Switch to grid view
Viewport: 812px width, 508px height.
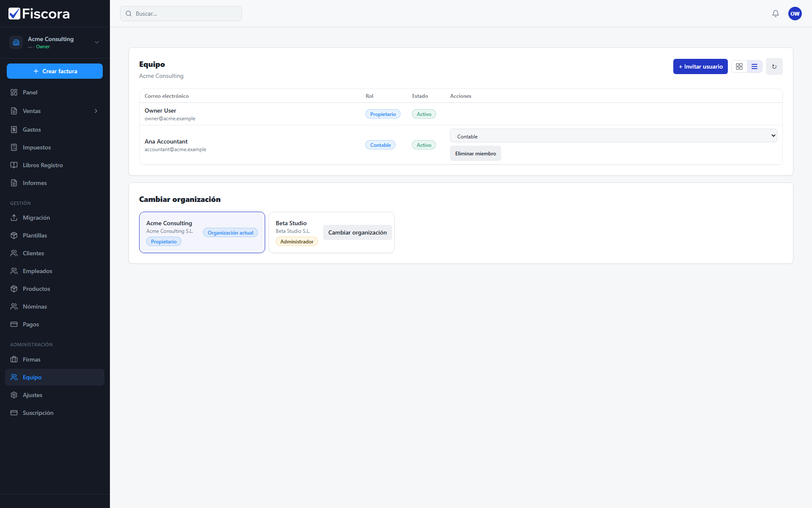click(x=739, y=66)
